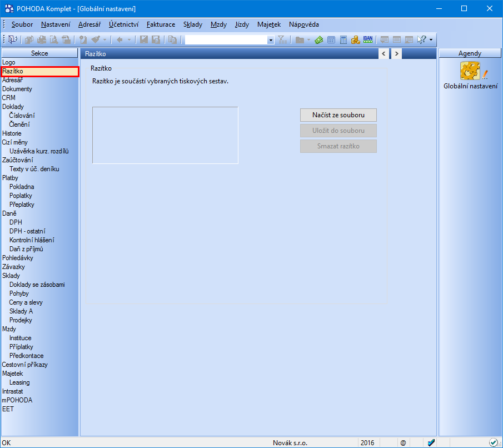
Task: Open Globální nastavení agenda icon
Action: click(x=470, y=71)
